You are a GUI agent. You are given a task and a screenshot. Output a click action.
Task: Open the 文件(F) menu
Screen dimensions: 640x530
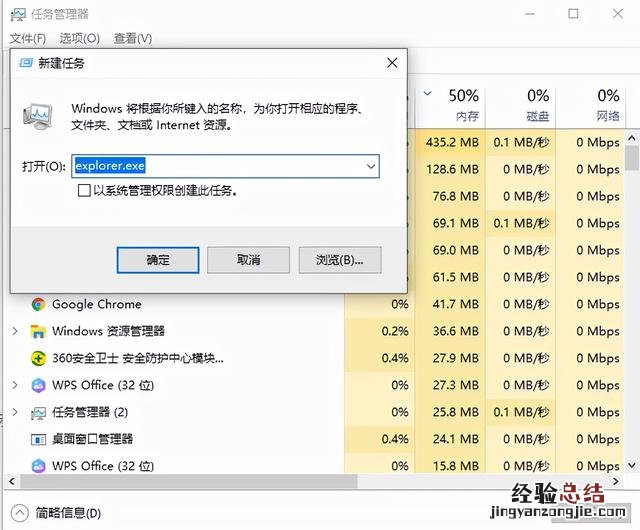click(27, 38)
